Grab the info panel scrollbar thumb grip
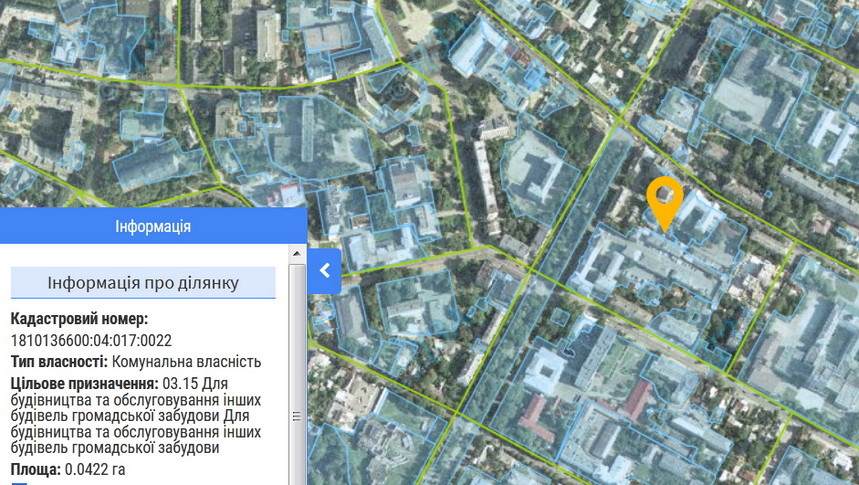The image size is (859, 485). [x=296, y=416]
